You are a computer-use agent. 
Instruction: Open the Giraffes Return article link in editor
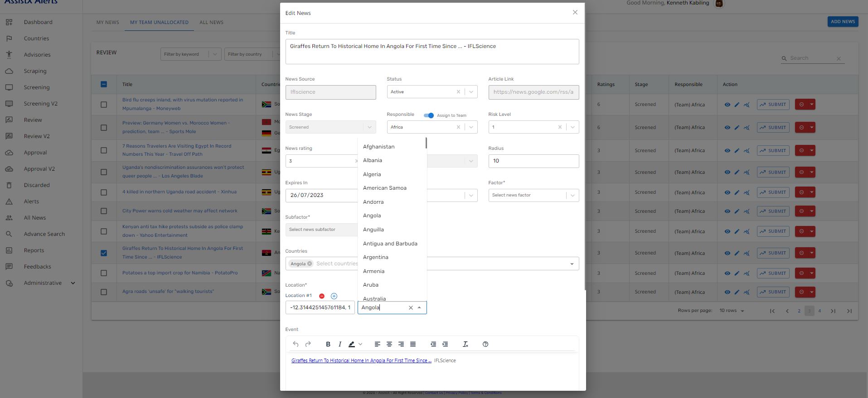pyautogui.click(x=361, y=360)
